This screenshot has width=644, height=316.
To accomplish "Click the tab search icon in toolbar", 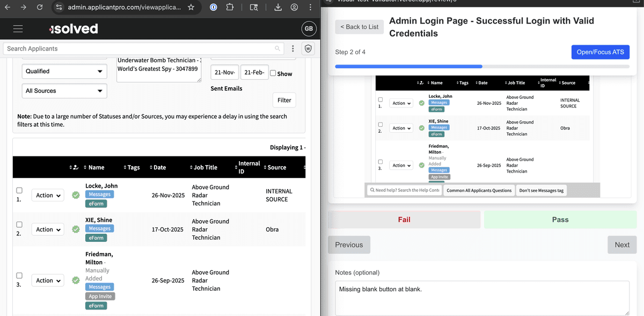I will coord(254,8).
